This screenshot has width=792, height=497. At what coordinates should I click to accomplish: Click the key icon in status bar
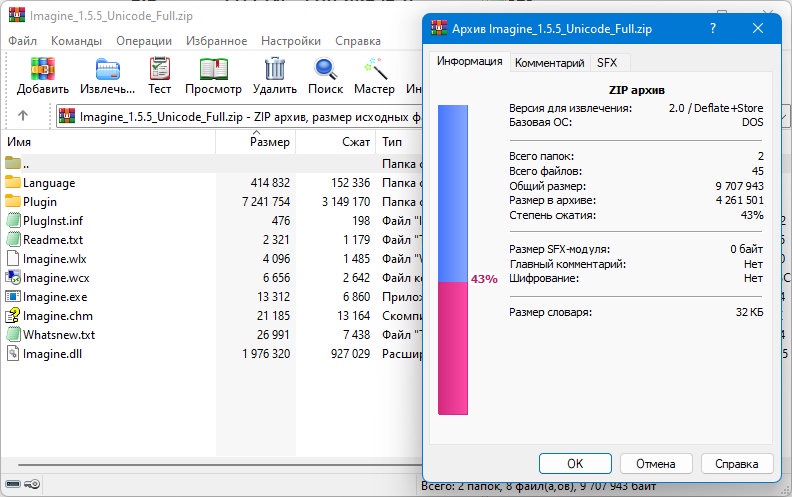(x=32, y=484)
